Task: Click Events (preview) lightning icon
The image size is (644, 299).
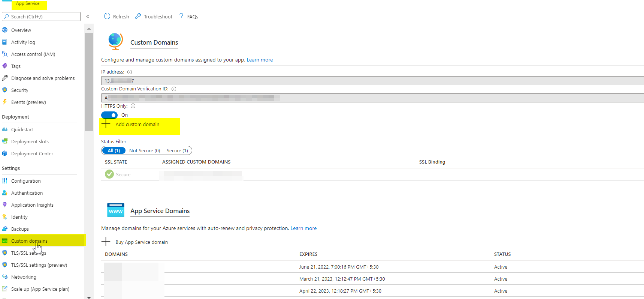Action: pos(5,102)
